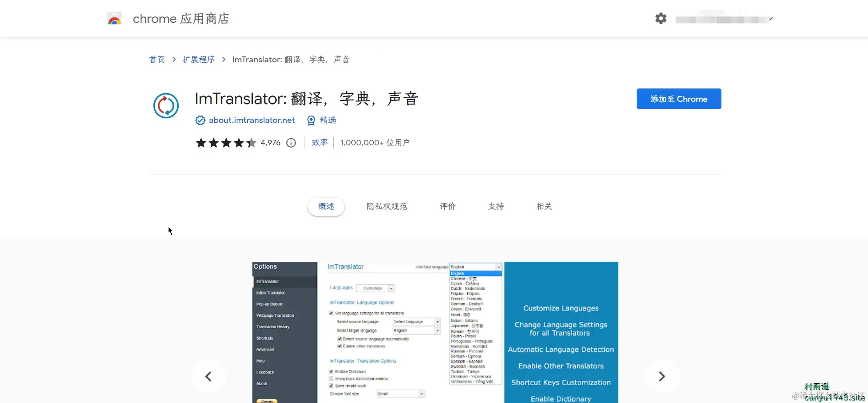The image size is (868, 403).
Task: Click the verified publisher badge icon
Action: click(200, 120)
